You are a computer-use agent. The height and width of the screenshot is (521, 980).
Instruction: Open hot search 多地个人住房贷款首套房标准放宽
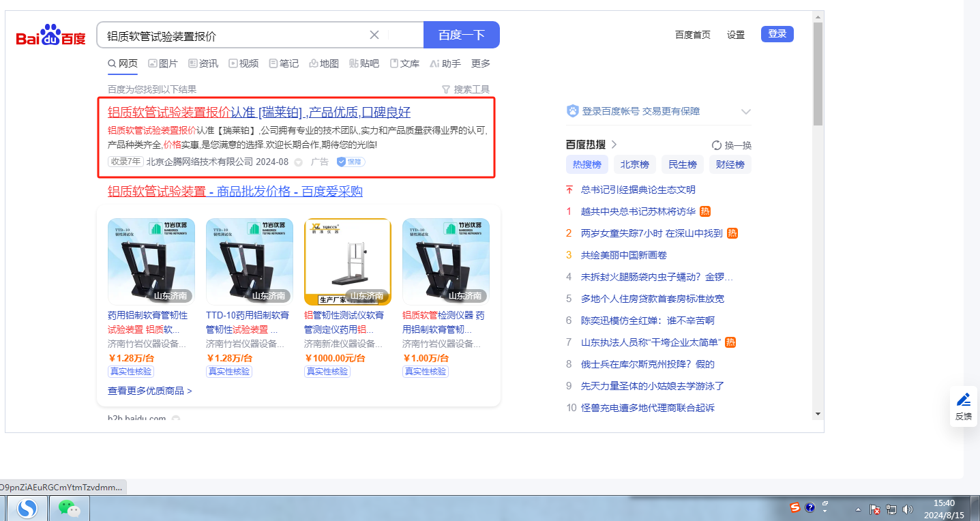[x=653, y=299]
